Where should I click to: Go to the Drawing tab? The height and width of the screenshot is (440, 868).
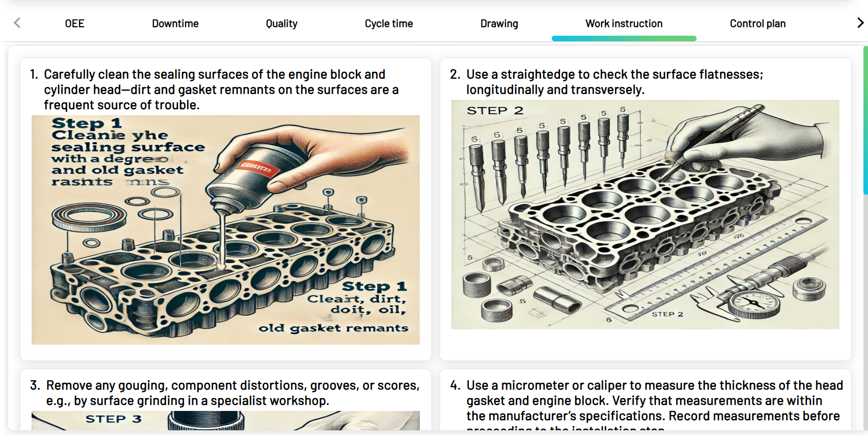(x=499, y=23)
